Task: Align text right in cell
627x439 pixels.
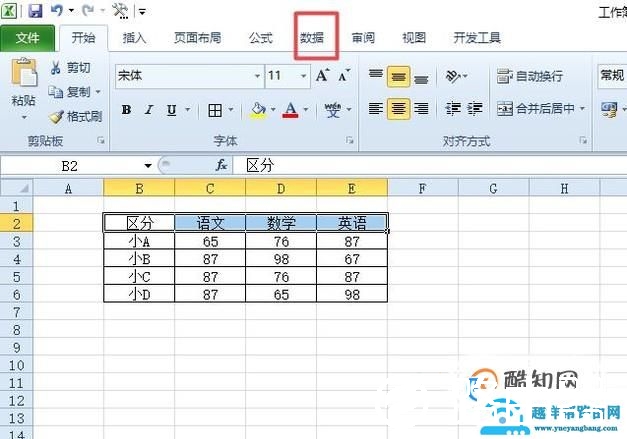Action: click(x=421, y=108)
